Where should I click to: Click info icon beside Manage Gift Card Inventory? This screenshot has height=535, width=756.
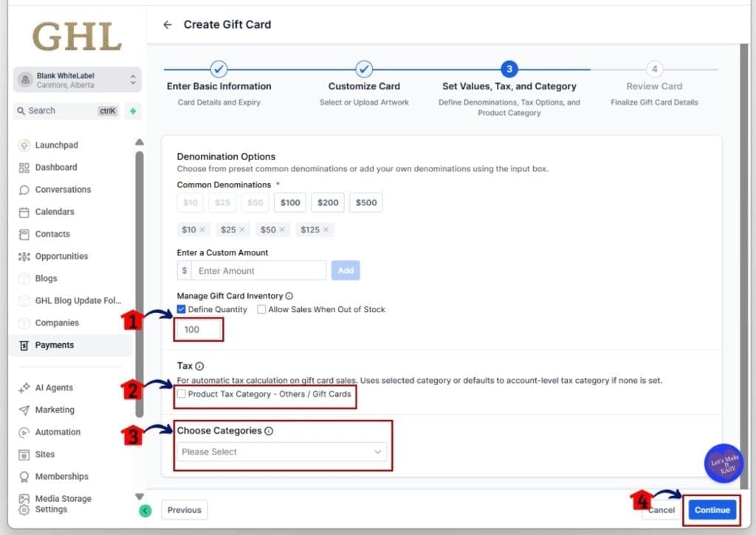[289, 296]
